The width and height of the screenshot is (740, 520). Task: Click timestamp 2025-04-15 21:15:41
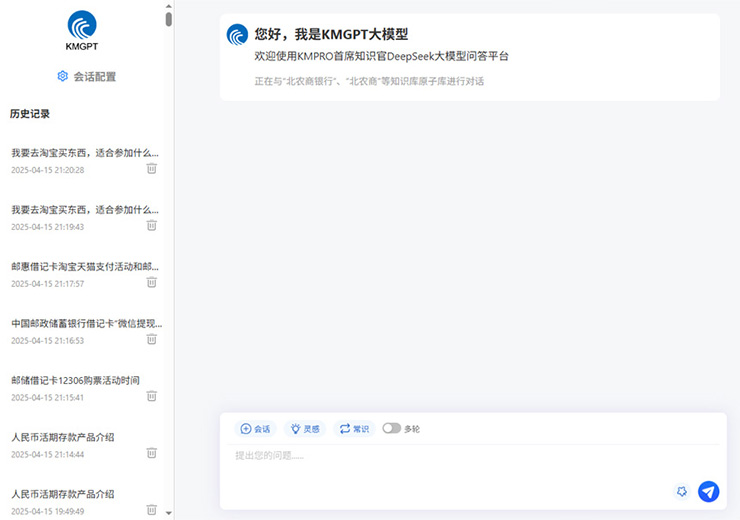(48, 397)
